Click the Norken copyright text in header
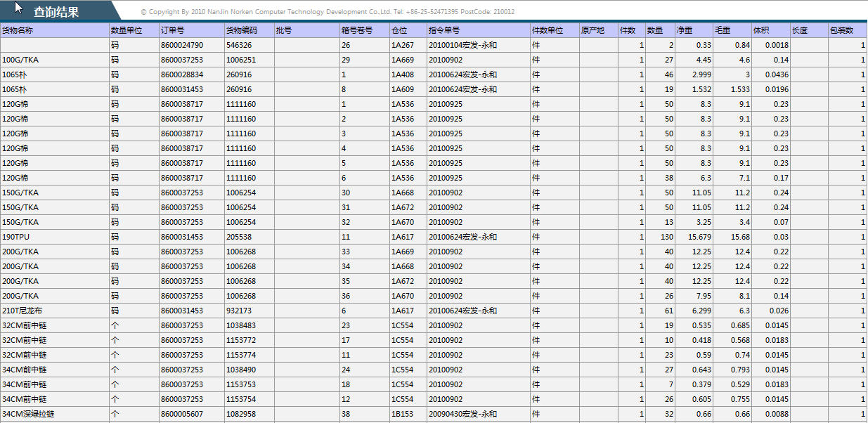Screen dimensions: 868x423 [328, 12]
